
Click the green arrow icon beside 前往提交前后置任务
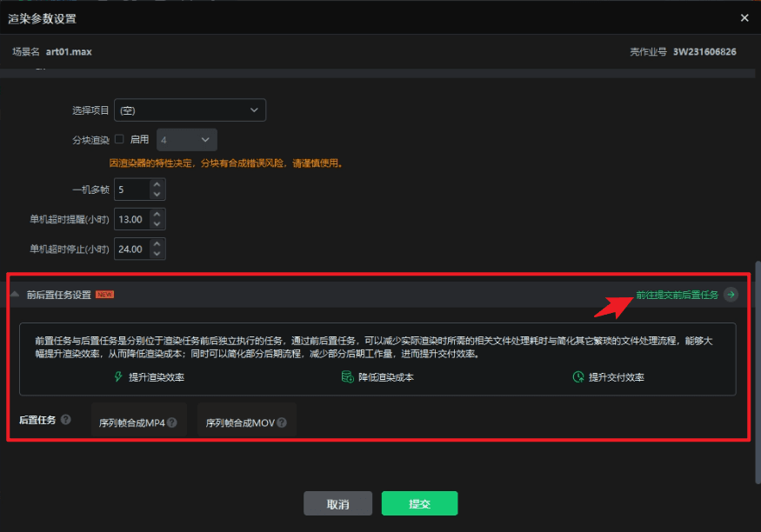[x=731, y=295]
